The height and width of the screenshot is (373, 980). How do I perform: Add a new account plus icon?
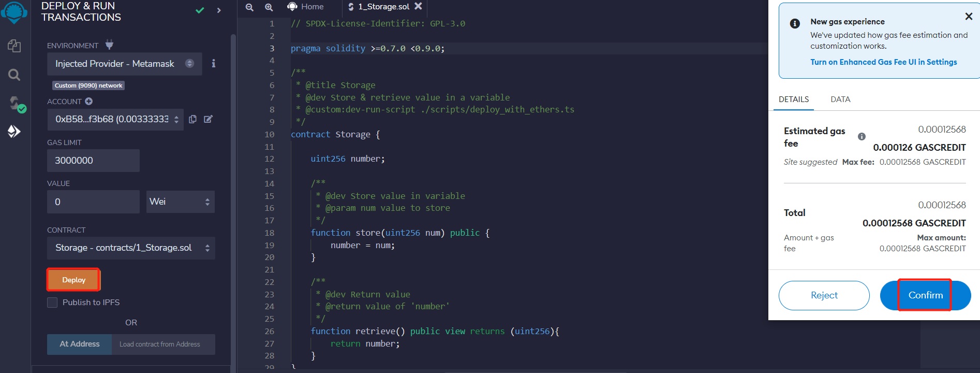[x=88, y=102]
